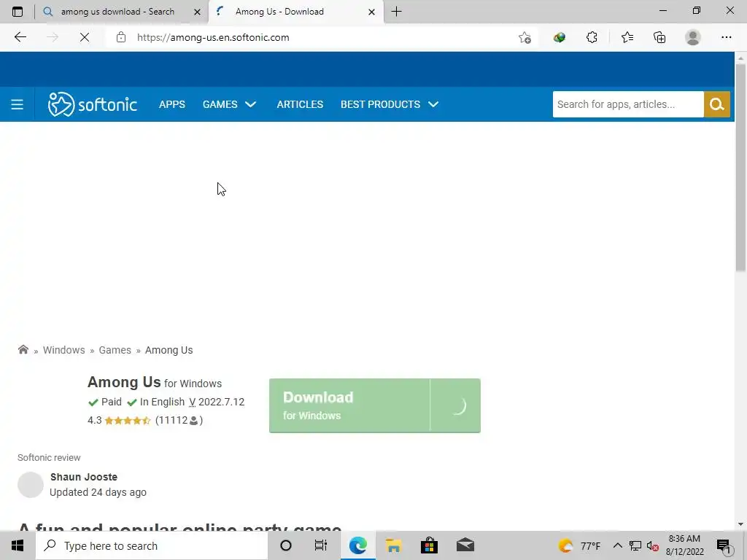This screenshot has width=747, height=560.
Task: Open network status tray icon
Action: [x=635, y=545]
